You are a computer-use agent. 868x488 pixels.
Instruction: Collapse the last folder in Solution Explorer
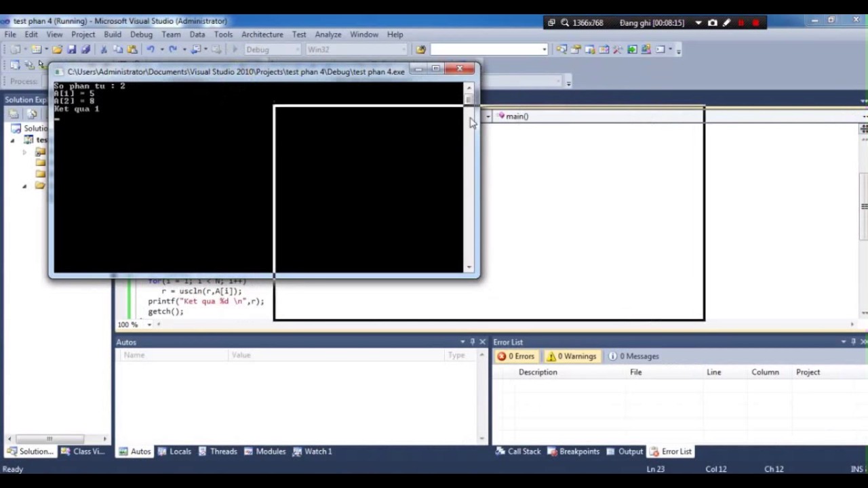[x=24, y=186]
